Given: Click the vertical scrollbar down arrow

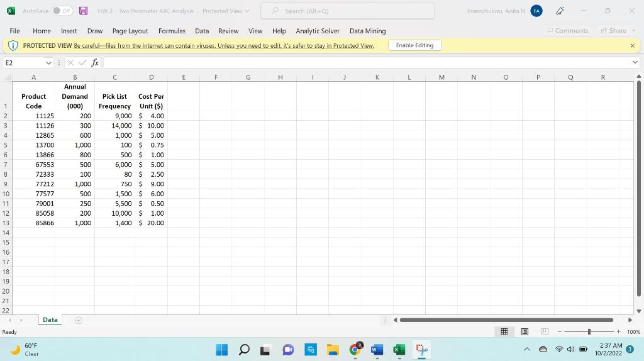Looking at the screenshot, I should (639, 311).
